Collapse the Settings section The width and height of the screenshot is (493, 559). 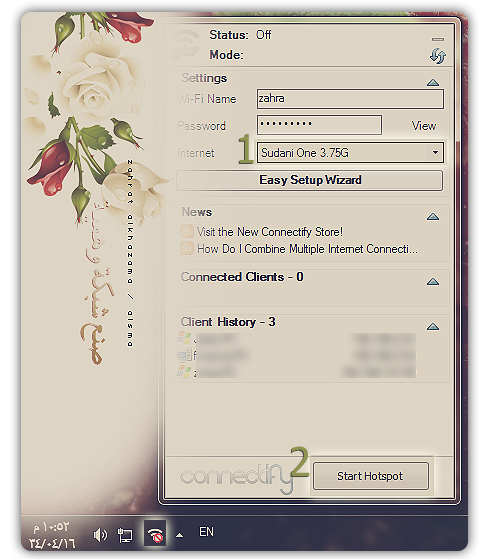pyautogui.click(x=433, y=83)
